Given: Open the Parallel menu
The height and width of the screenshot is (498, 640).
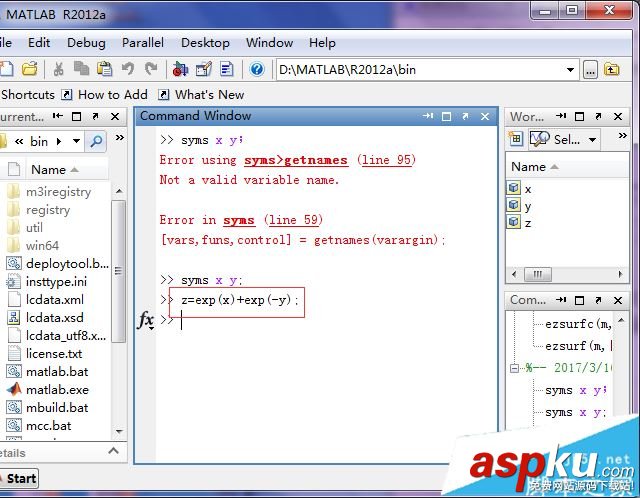Looking at the screenshot, I should click(142, 42).
